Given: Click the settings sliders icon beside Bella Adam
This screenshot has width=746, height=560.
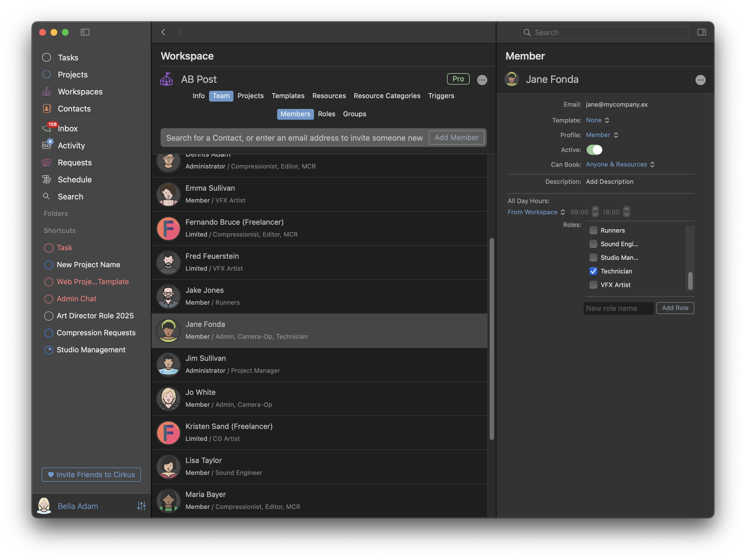Looking at the screenshot, I should 141,506.
